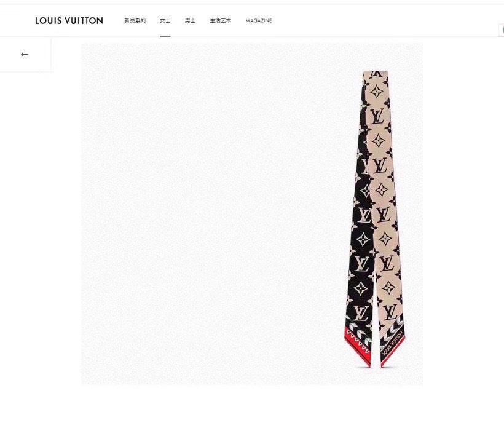Click the lowest white LV monogram on black strip
Screen dimensions: 504x428
click(x=361, y=313)
